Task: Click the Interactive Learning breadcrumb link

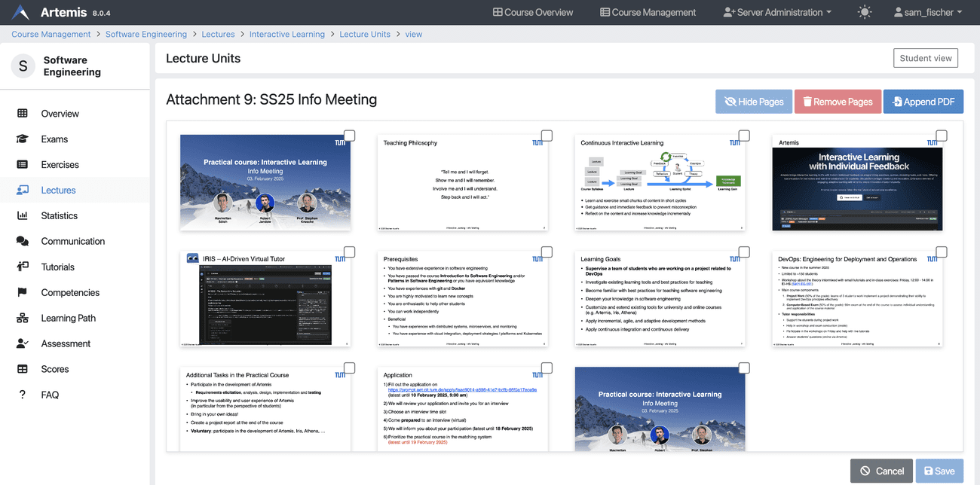Action: pyautogui.click(x=286, y=34)
